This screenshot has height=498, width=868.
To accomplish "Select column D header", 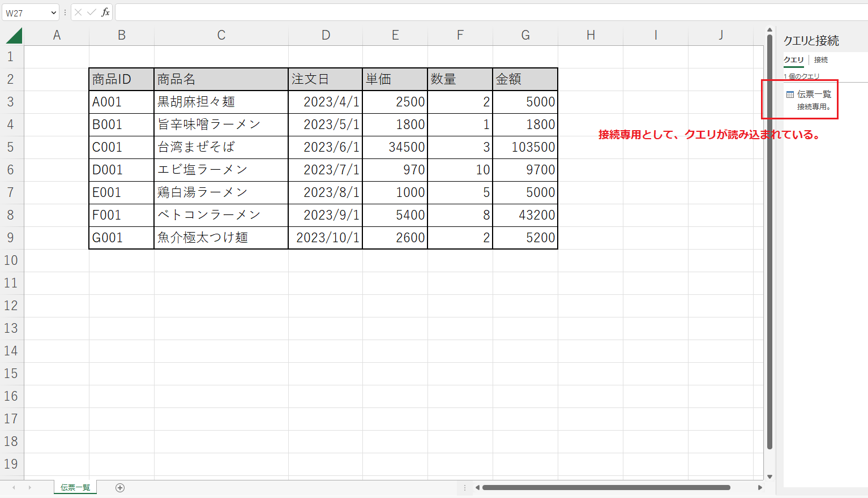I will [326, 36].
